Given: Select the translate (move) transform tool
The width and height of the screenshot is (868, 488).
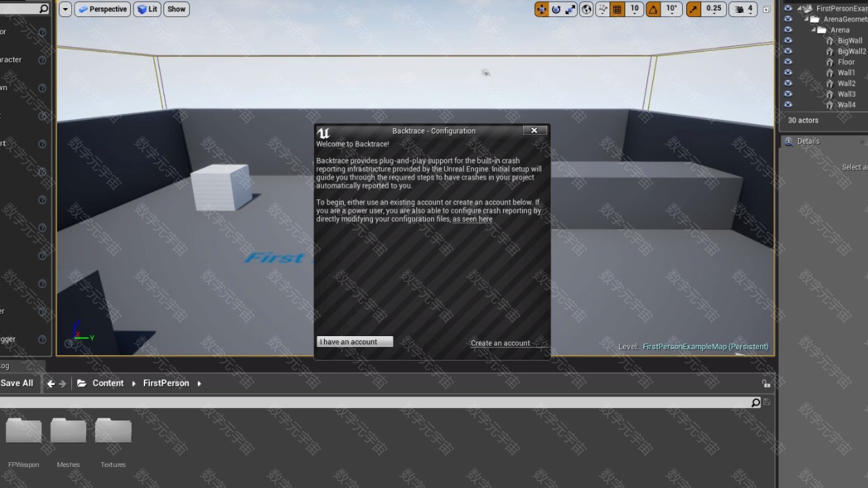Looking at the screenshot, I should 542,9.
